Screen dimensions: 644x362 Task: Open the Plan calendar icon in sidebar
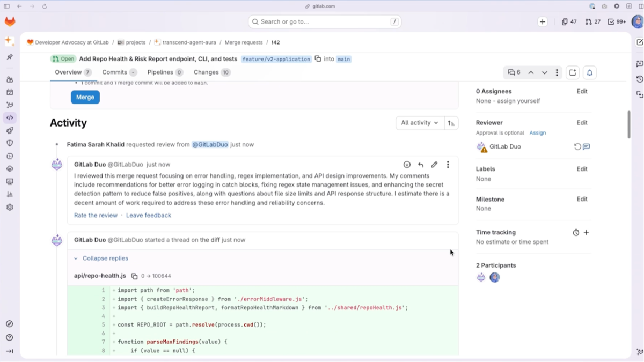9,92
